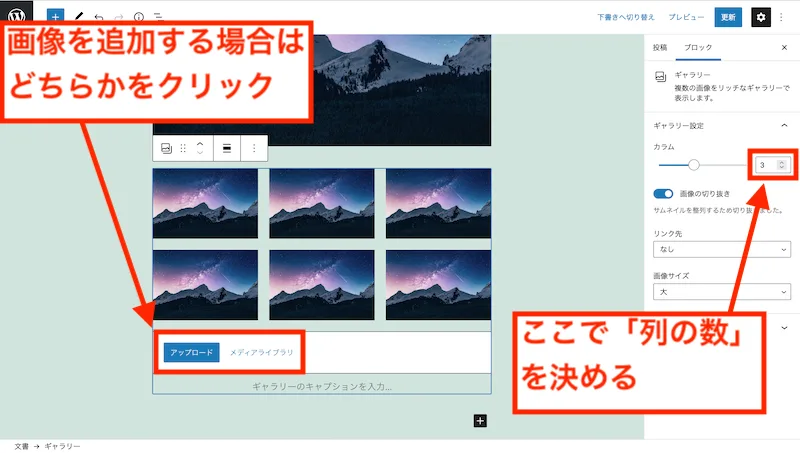800x453 pixels.
Task: Toggle the 画像の切り抜き crop switch
Action: [663, 194]
